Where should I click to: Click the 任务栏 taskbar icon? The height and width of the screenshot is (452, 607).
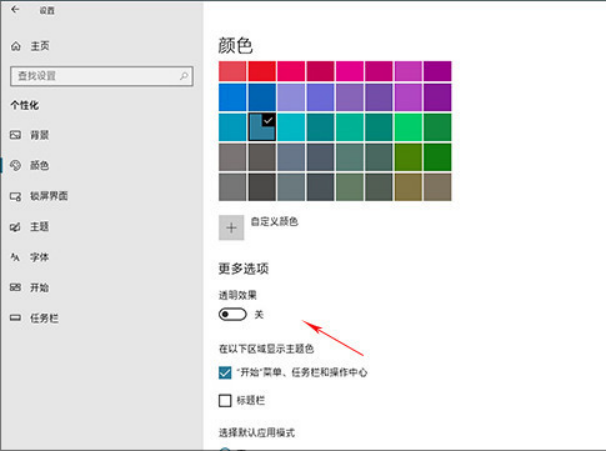pyautogui.click(x=15, y=318)
